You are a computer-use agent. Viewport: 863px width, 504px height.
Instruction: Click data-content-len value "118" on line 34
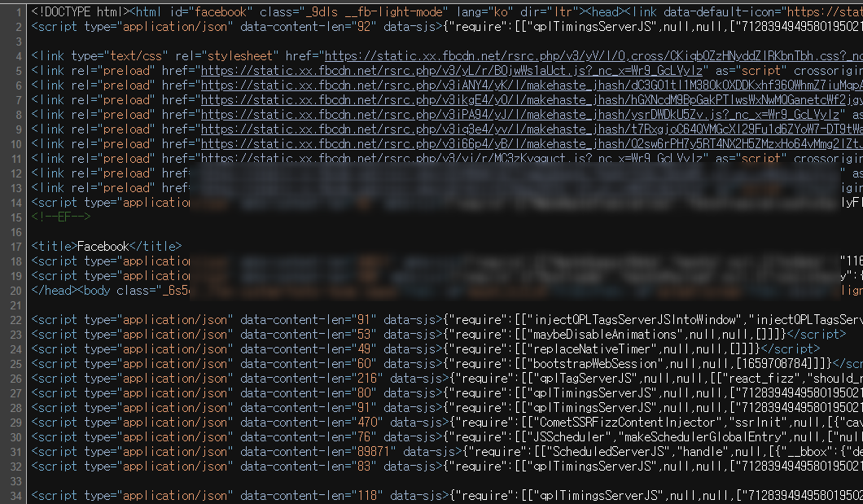[x=366, y=496]
